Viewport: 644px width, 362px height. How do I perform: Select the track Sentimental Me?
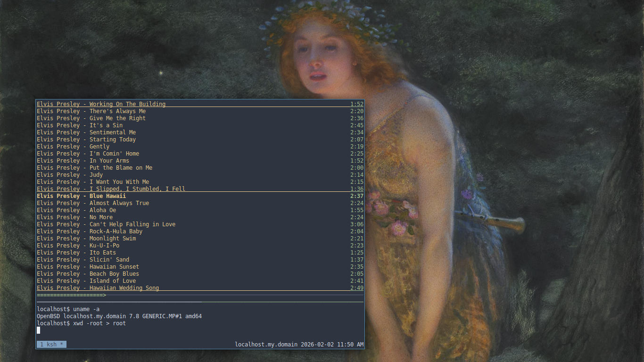(86, 132)
